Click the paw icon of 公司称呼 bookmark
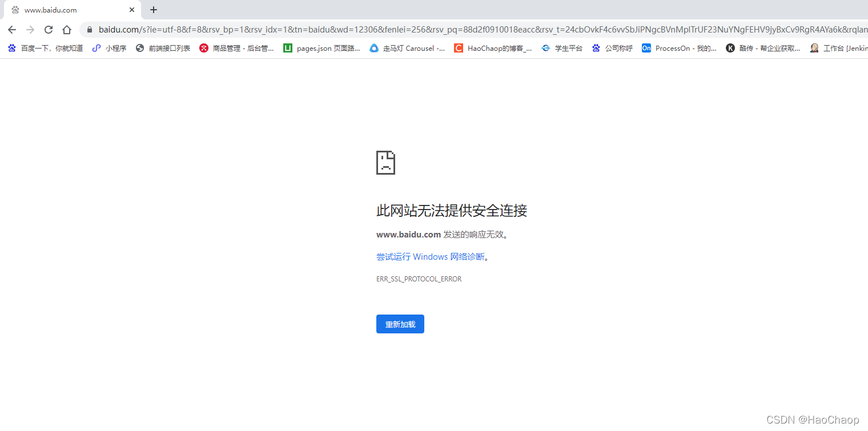 point(596,49)
